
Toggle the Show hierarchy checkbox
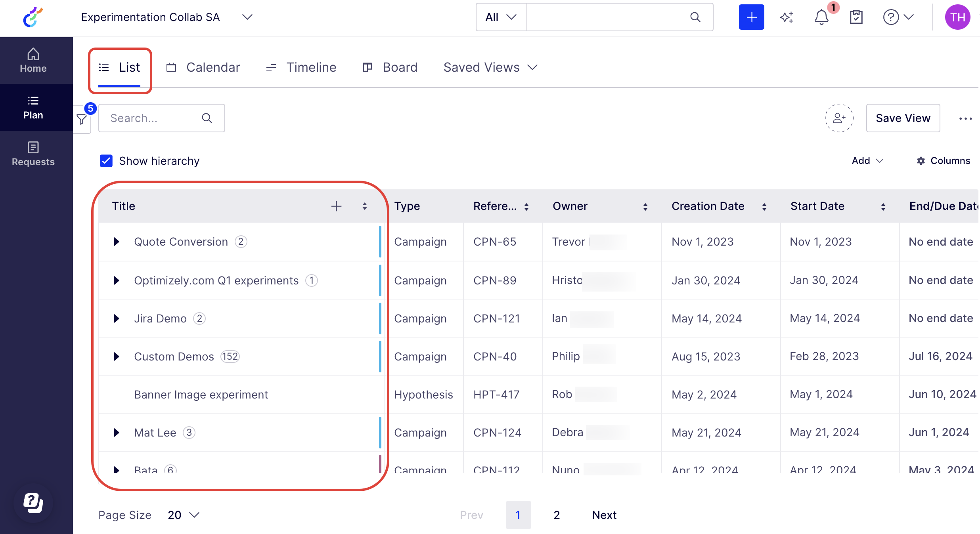click(106, 161)
